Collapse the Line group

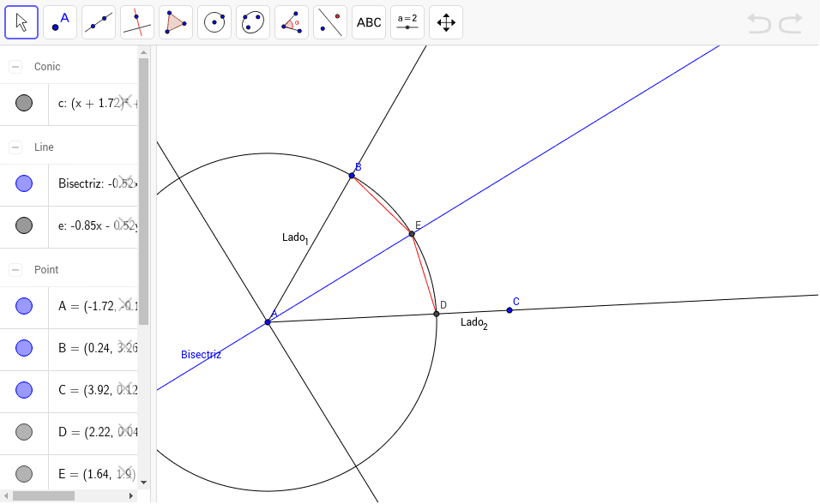(15, 147)
